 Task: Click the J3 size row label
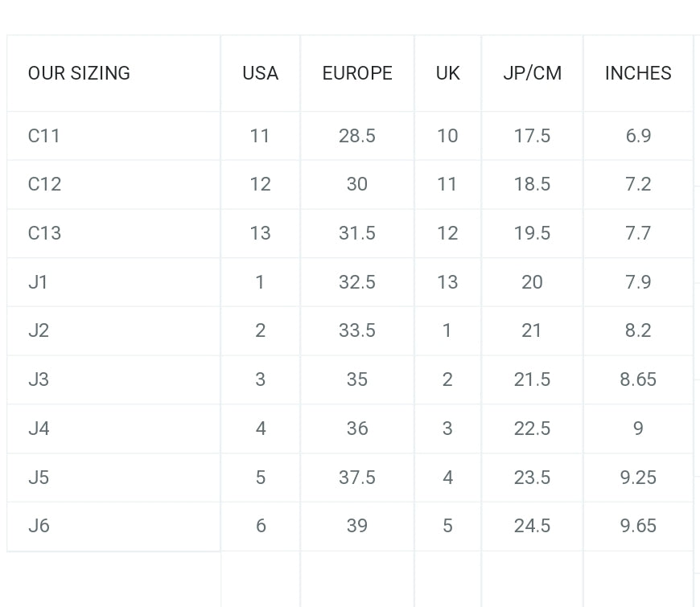click(39, 379)
